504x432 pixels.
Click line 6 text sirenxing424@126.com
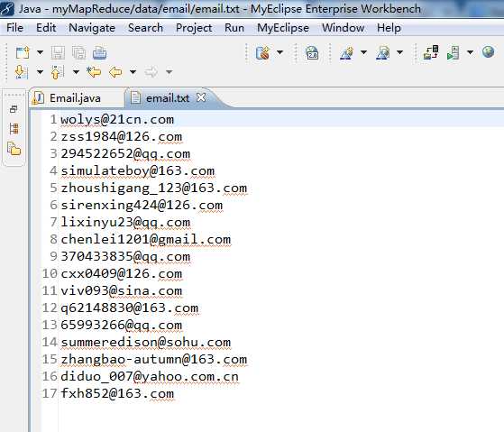point(142,205)
